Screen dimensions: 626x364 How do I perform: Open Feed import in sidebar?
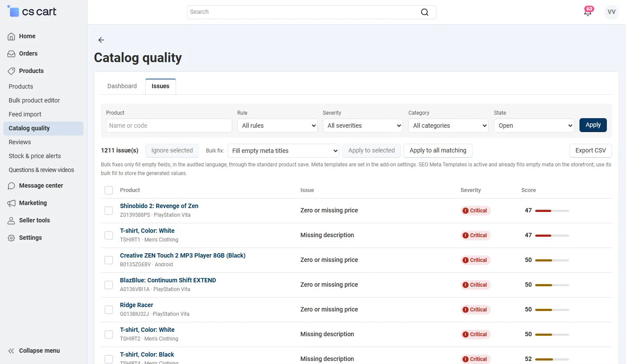click(x=25, y=114)
